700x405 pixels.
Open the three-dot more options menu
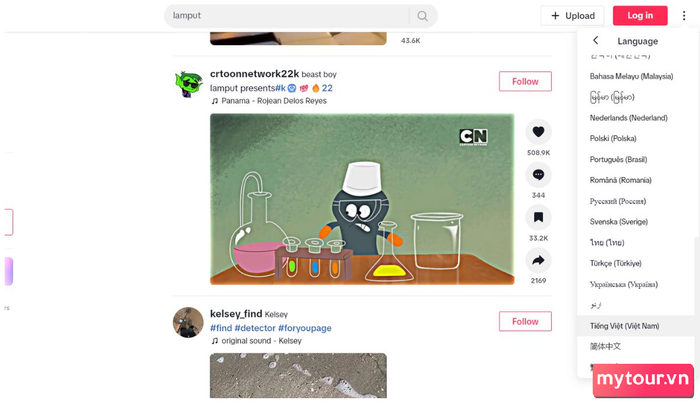pos(684,16)
